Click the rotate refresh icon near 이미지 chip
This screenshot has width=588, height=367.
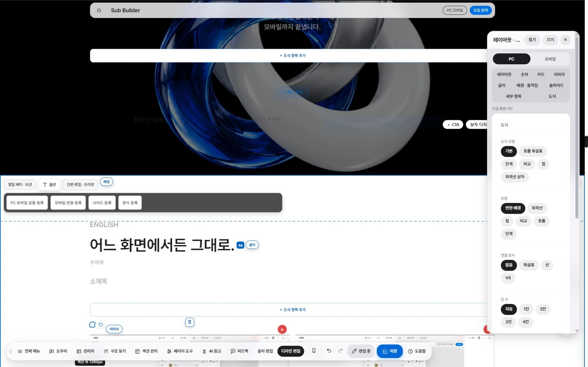tap(101, 325)
